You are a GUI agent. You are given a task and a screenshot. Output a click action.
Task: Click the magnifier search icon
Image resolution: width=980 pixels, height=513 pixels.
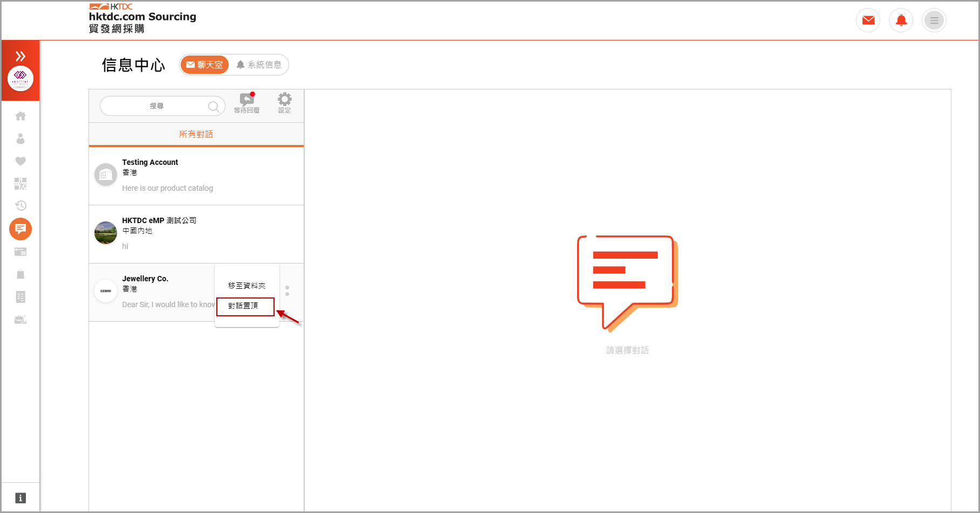click(x=214, y=106)
